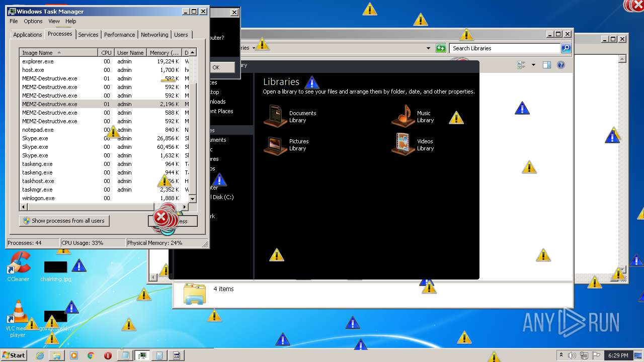Click the green refresh button in Explorer address bar
The image size is (644, 362).
click(x=441, y=48)
